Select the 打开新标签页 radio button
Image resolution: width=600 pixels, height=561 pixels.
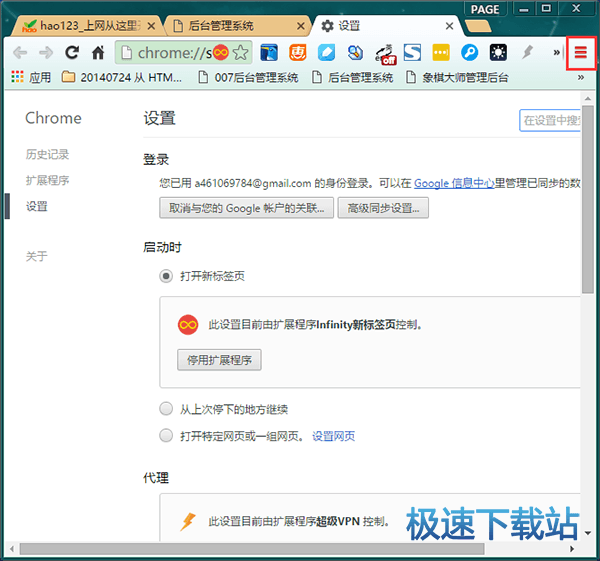click(x=166, y=276)
